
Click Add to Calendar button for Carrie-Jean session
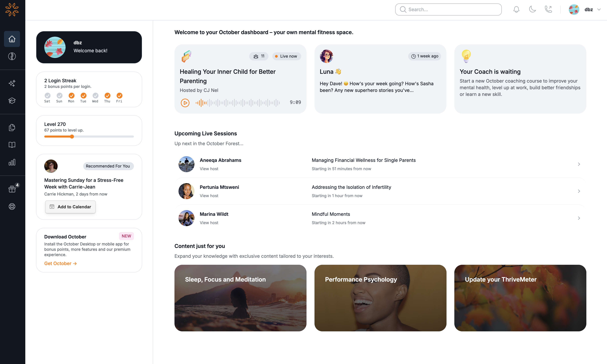[70, 207]
